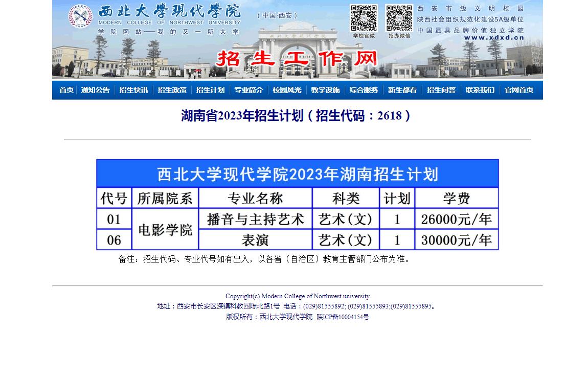Click the 计划 column header

[397, 198]
